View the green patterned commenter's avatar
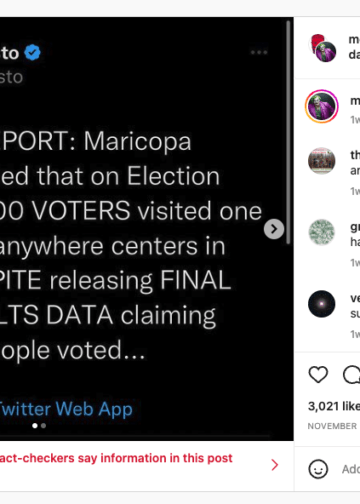Screen dimensions: 360x504 [322, 232]
